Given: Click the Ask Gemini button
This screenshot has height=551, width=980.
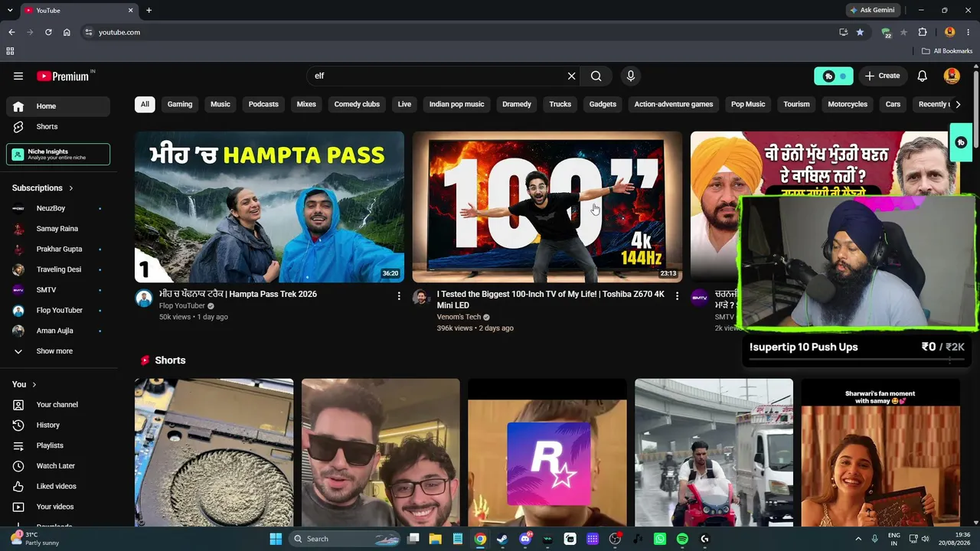Looking at the screenshot, I should [872, 10].
